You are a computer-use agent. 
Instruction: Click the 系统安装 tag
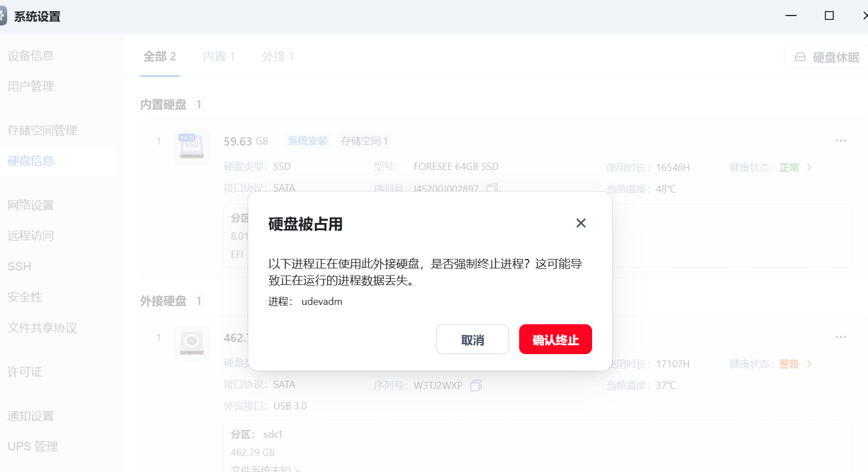point(308,141)
